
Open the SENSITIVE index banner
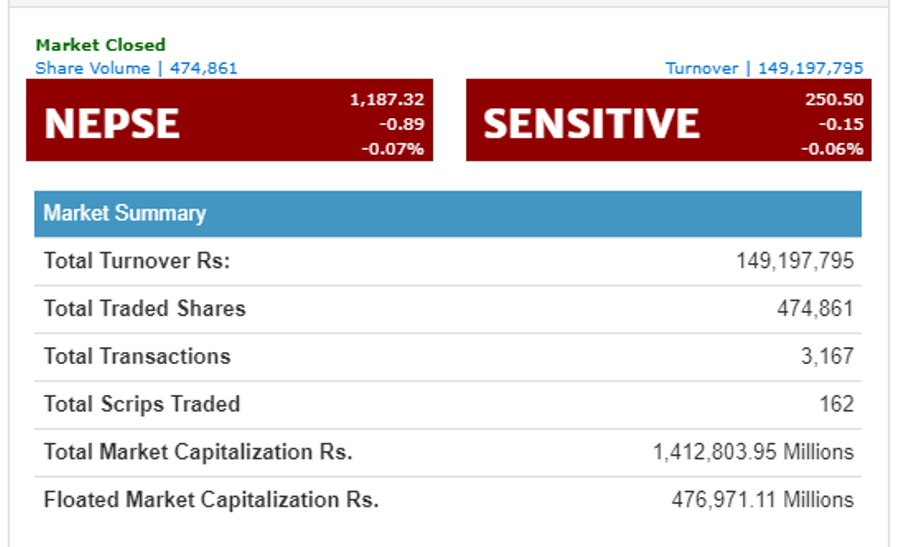click(x=669, y=120)
